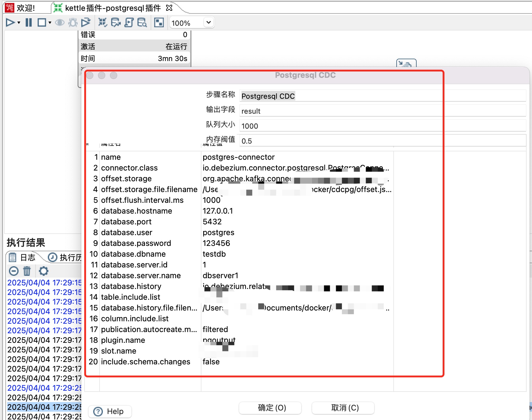
Task: Click the 步骤名称 field Postgresql CDC
Action: pos(383,96)
